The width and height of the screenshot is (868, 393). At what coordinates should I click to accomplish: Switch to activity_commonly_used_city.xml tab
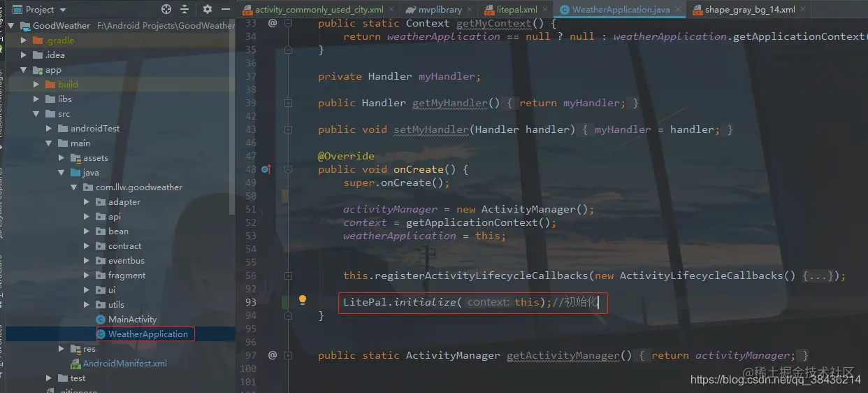click(x=319, y=10)
